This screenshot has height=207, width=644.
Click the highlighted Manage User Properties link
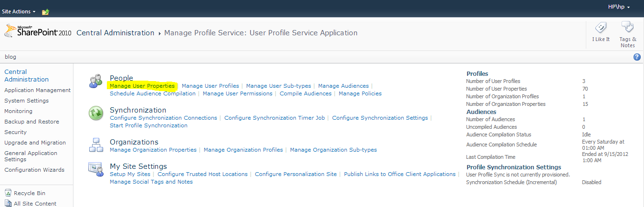142,86
